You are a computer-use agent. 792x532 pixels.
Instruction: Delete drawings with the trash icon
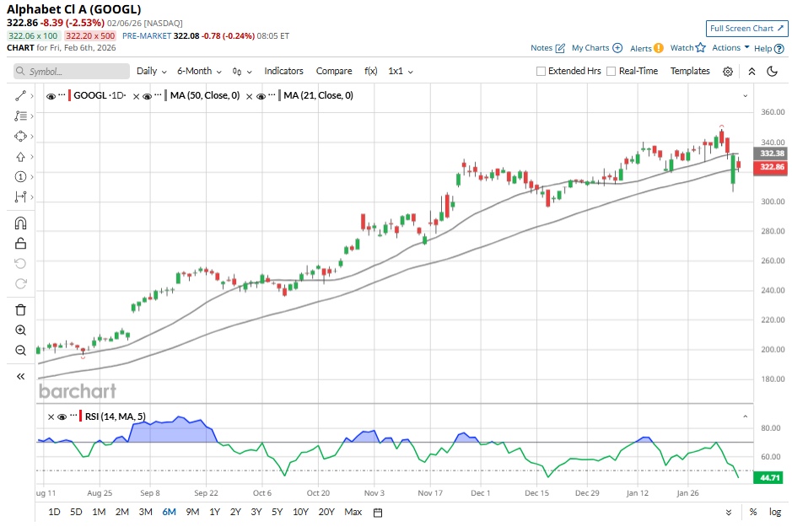[x=21, y=309]
